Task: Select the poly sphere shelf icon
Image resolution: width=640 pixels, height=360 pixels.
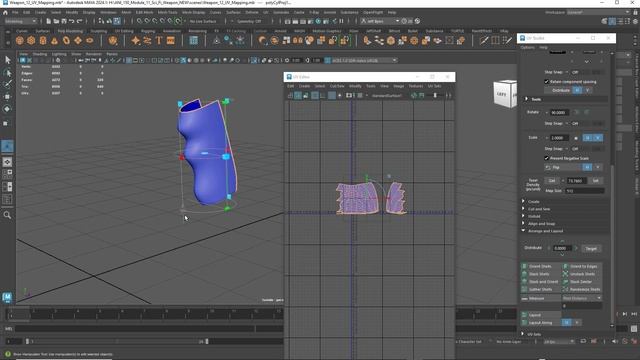Action: pos(20,40)
